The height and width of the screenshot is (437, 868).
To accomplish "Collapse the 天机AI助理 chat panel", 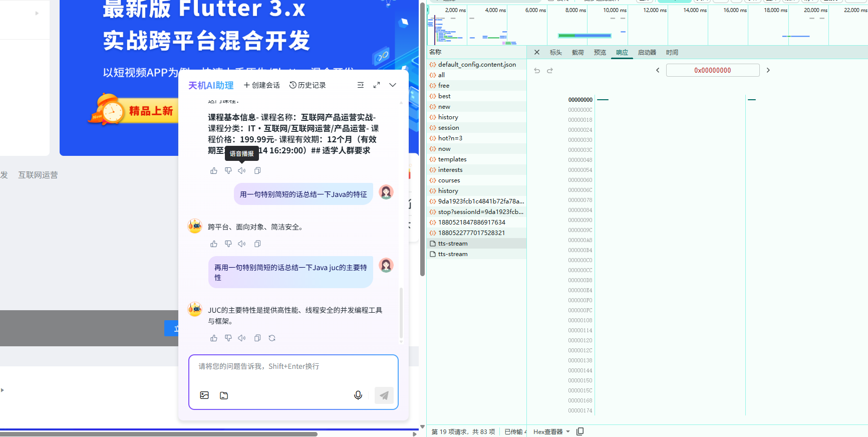I will 393,85.
